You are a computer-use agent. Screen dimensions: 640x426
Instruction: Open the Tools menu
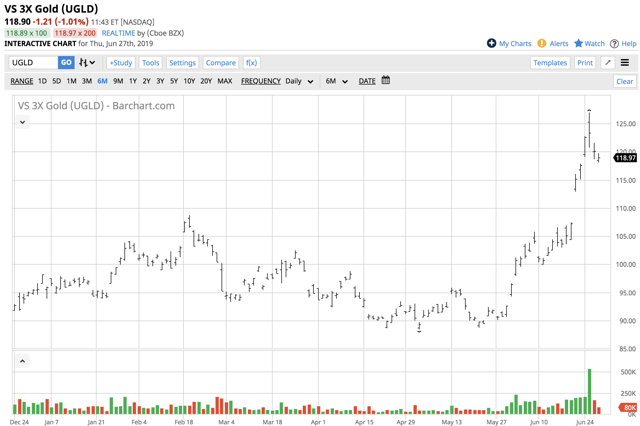pos(150,62)
